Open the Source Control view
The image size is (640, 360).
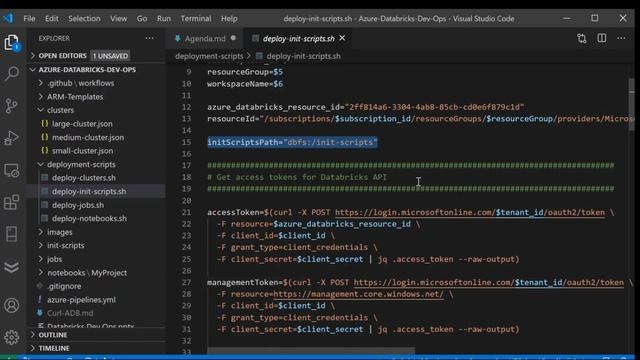click(11, 106)
